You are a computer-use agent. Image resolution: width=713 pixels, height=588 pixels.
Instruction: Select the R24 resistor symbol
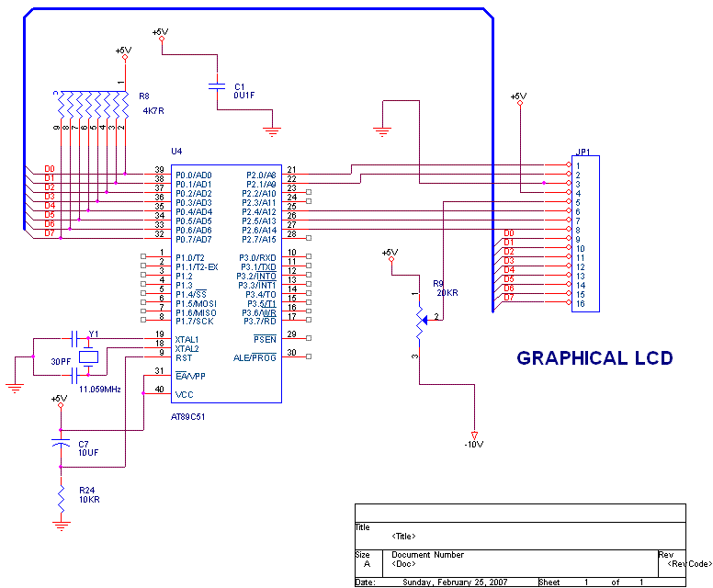tap(61, 498)
